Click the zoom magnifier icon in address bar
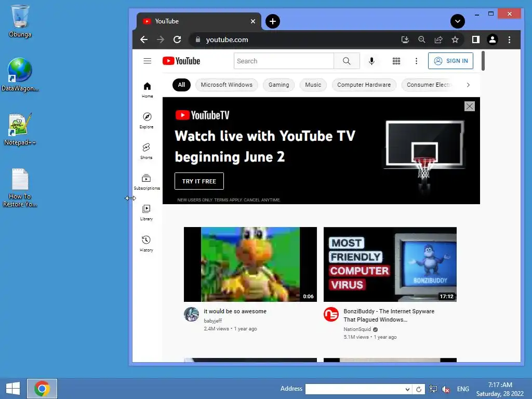The width and height of the screenshot is (532, 399). (422, 39)
